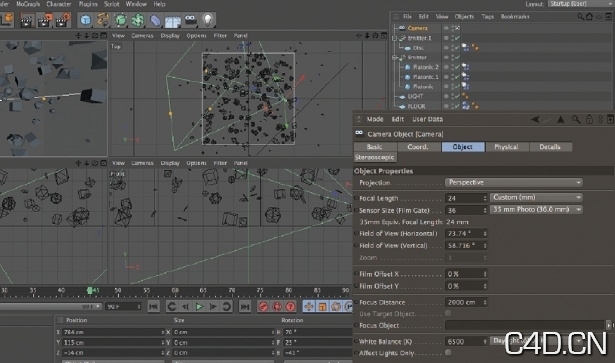Add a Camera object from toolbar
The image size is (615, 363).
pyautogui.click(x=191, y=19)
